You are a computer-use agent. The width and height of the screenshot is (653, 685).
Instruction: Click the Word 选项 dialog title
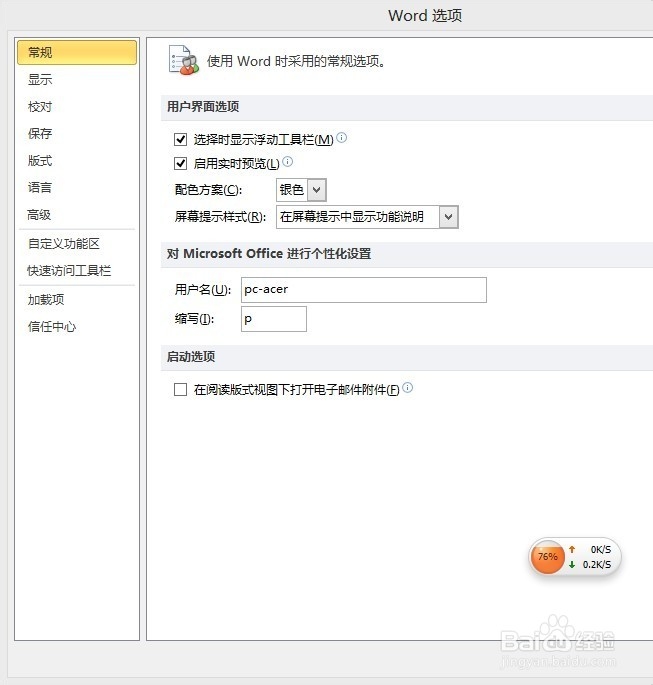(x=425, y=16)
